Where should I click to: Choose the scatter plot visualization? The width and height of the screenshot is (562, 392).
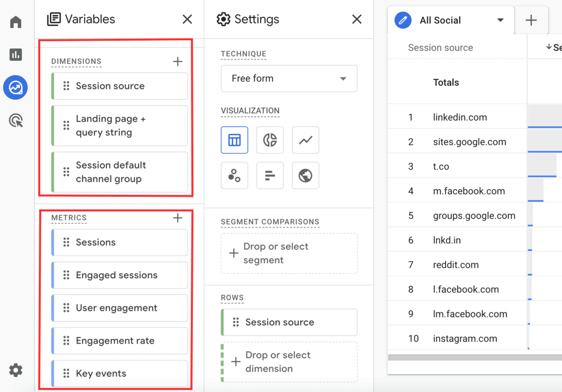pos(234,176)
